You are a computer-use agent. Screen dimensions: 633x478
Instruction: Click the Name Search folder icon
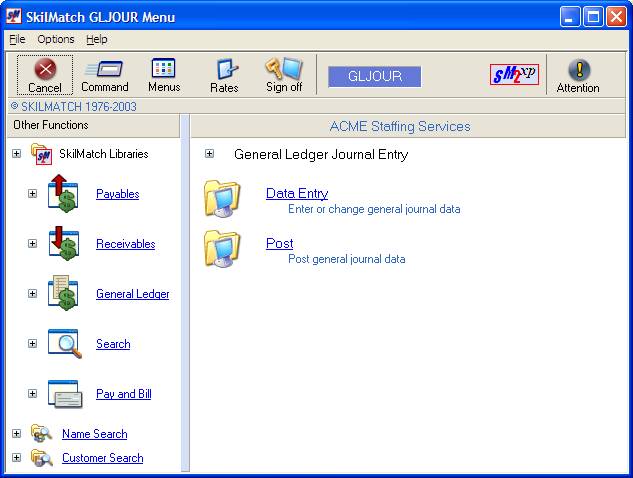42,434
